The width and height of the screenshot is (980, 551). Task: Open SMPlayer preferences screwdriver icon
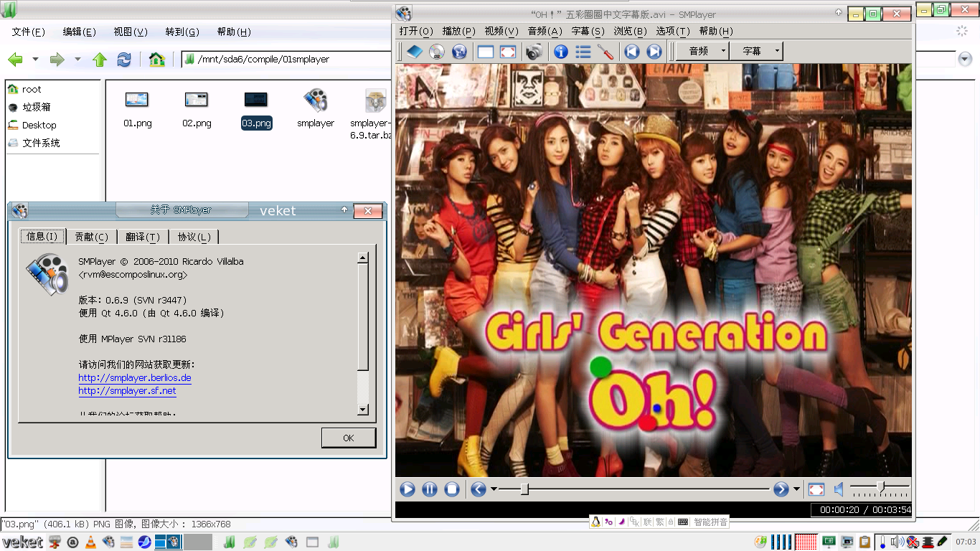pyautogui.click(x=606, y=51)
